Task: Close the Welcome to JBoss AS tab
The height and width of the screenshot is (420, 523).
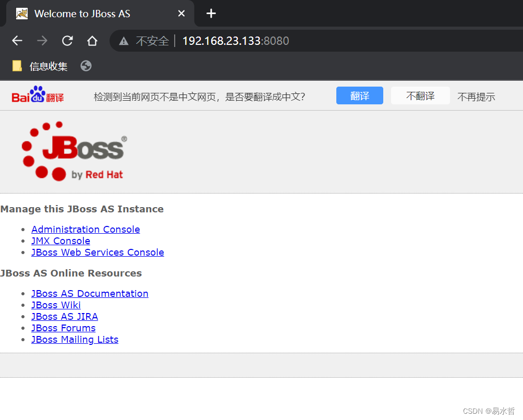Action: point(181,14)
